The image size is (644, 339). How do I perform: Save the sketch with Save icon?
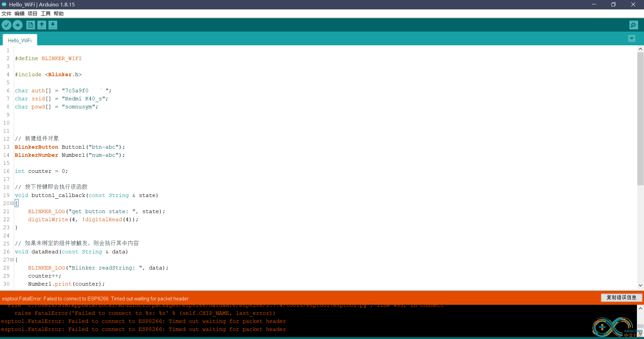coord(53,25)
